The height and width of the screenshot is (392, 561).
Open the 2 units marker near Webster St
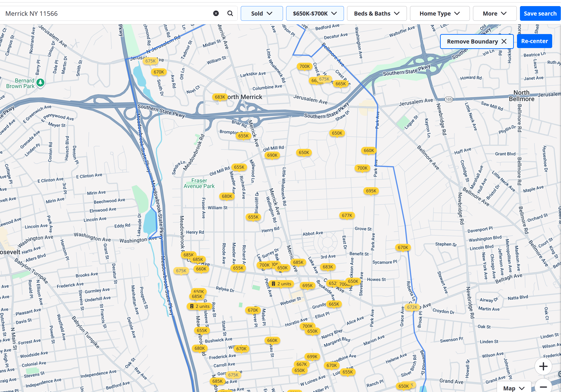(x=281, y=284)
